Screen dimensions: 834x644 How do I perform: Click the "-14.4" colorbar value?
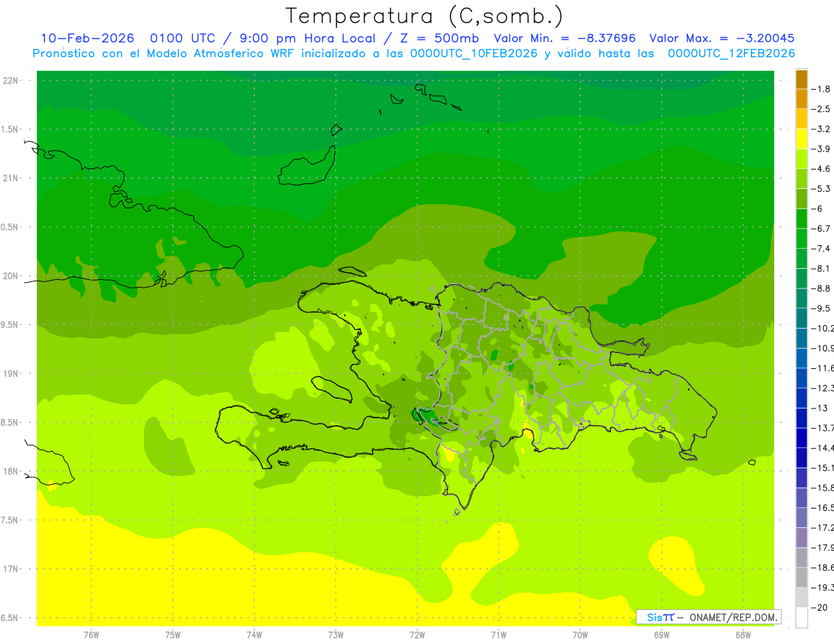point(824,449)
